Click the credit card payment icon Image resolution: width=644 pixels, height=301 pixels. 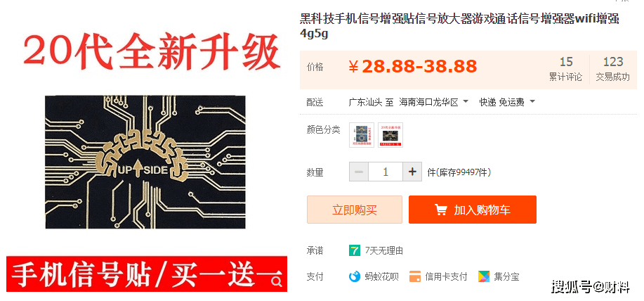pyautogui.click(x=415, y=276)
